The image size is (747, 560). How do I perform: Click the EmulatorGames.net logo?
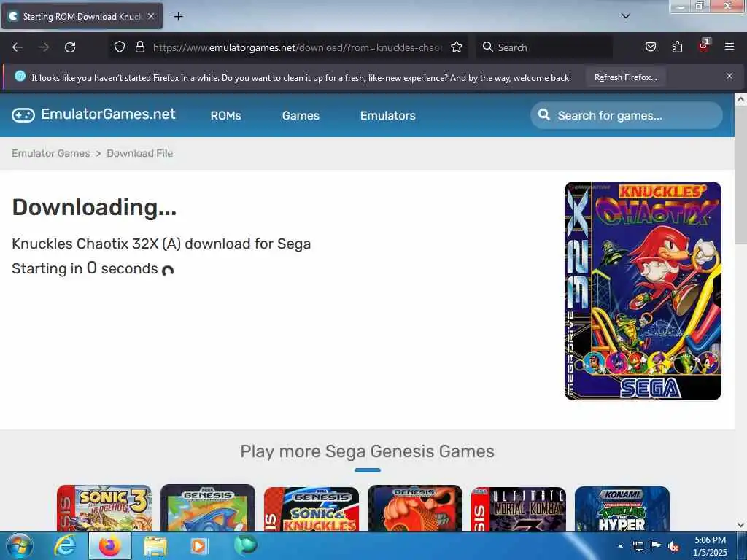click(x=94, y=114)
